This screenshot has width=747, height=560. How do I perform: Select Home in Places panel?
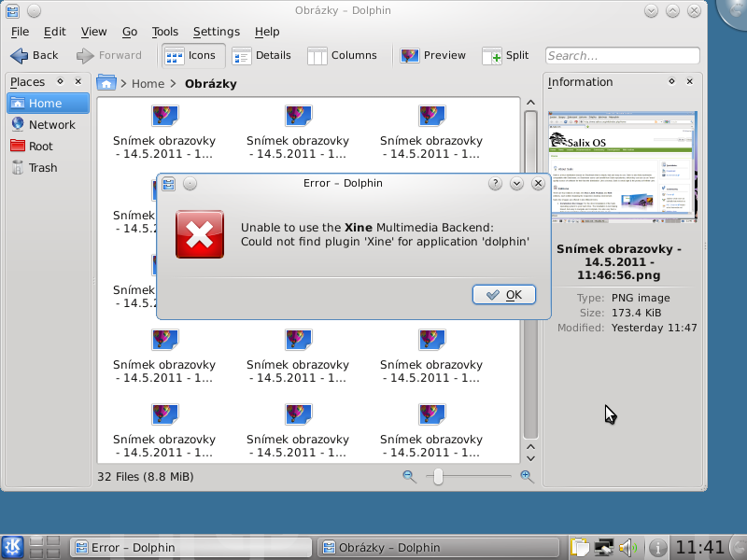click(x=48, y=104)
